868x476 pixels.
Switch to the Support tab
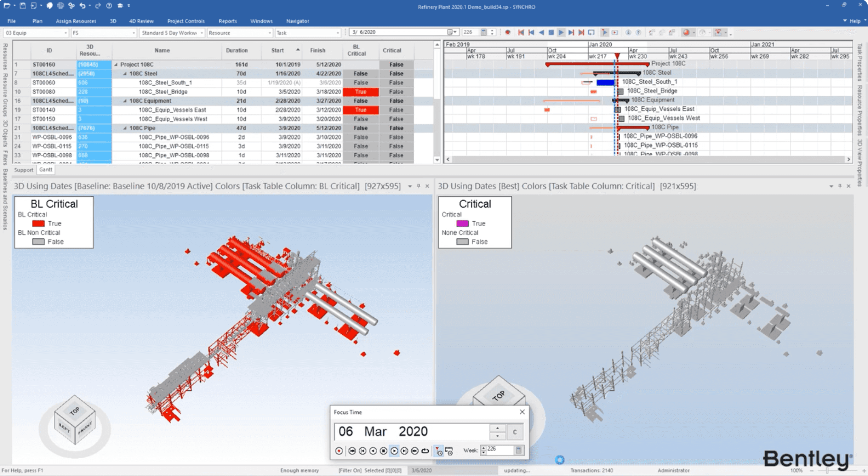click(23, 170)
